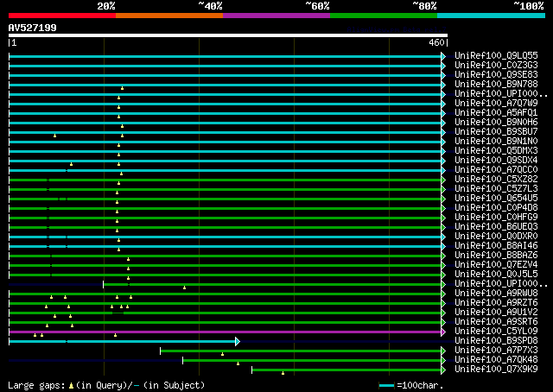The image size is (553, 392).
Task: Click the yellow gap marker on the B9SBU7 row
Action: click(x=54, y=135)
